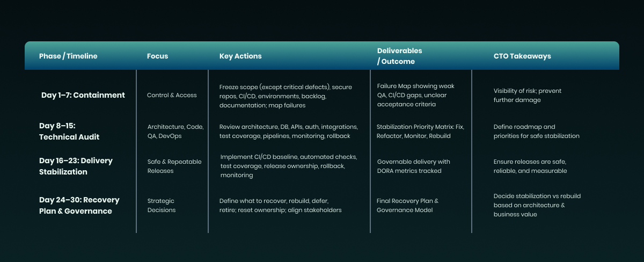This screenshot has width=644, height=262.
Task: Click the Phase / Timeline column header
Action: point(68,56)
